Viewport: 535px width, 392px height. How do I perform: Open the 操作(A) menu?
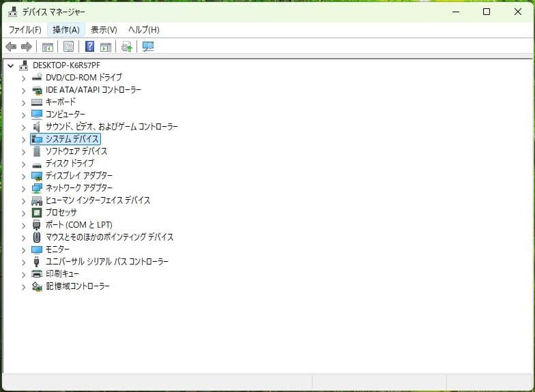66,30
